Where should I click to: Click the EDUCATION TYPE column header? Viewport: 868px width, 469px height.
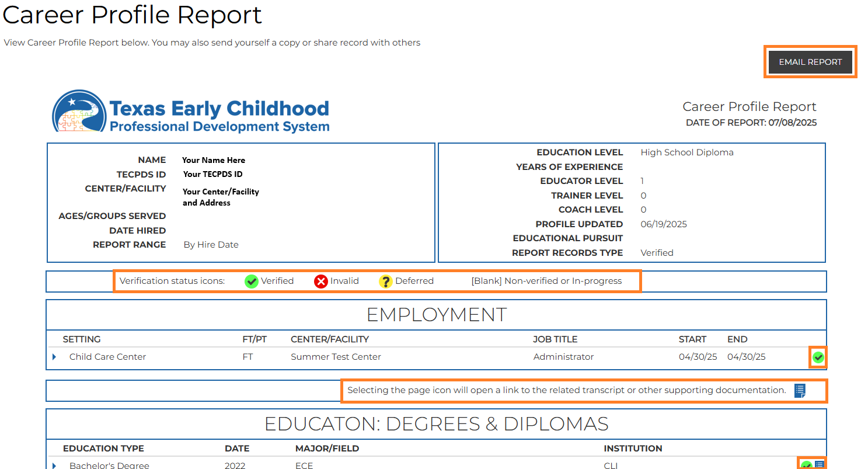click(103, 449)
